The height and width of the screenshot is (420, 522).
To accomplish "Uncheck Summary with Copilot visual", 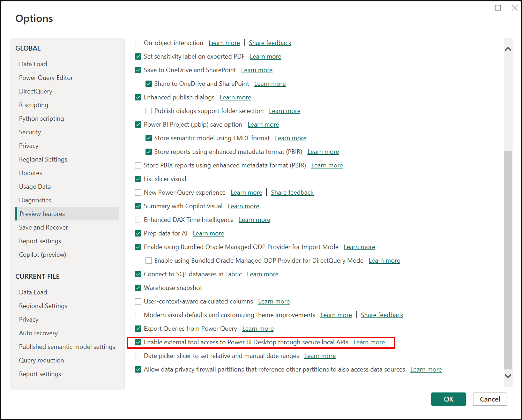I will click(138, 206).
